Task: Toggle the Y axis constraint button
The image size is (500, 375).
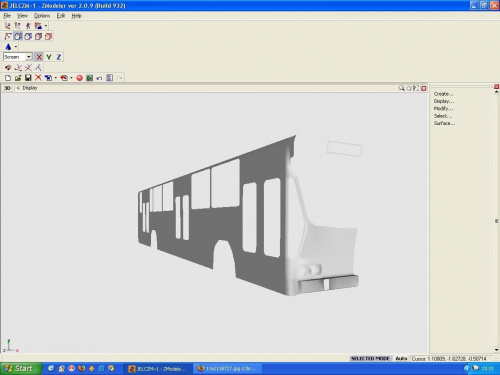Action: click(49, 57)
